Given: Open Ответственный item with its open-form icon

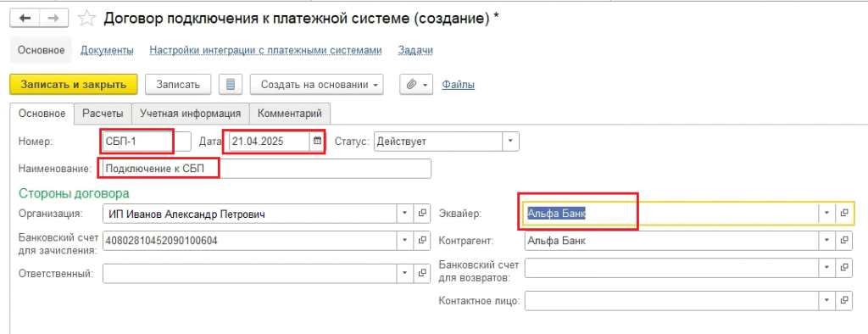Looking at the screenshot, I should coord(422,273).
